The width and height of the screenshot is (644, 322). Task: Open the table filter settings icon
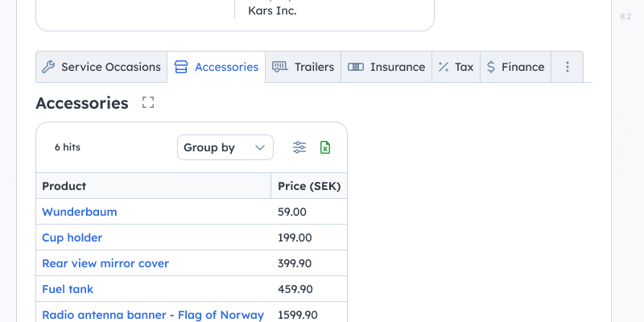(299, 147)
